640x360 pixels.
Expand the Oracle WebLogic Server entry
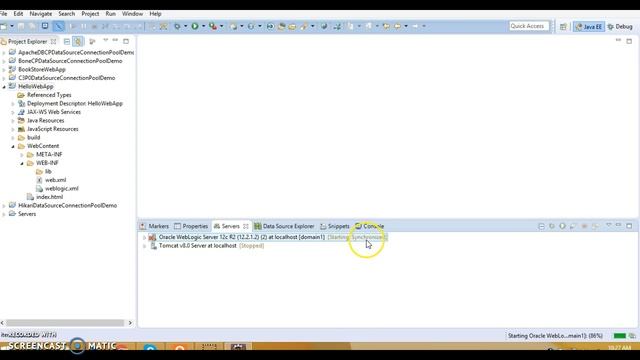144,237
